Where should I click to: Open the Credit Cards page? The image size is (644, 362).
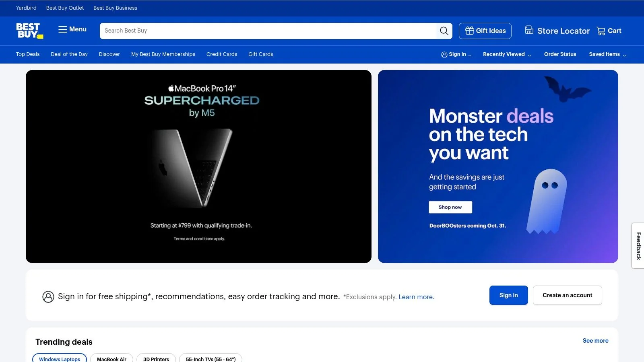point(222,54)
